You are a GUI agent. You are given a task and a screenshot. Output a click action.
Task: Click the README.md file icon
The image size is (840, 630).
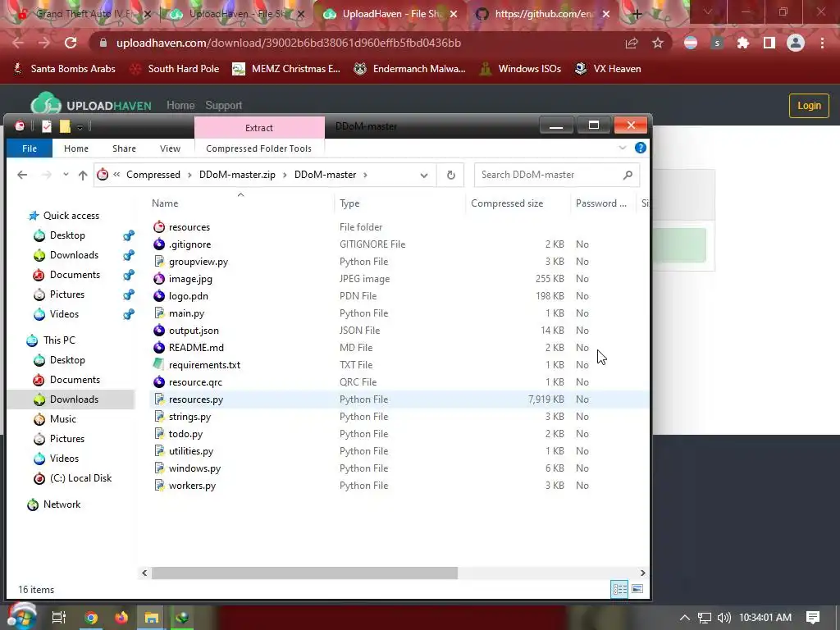159,348
